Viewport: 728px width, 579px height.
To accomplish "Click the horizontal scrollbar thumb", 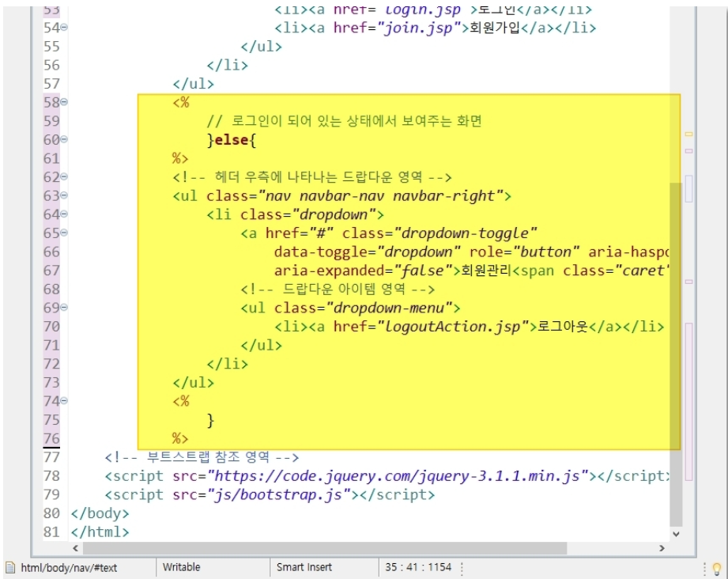I will (x=325, y=548).
